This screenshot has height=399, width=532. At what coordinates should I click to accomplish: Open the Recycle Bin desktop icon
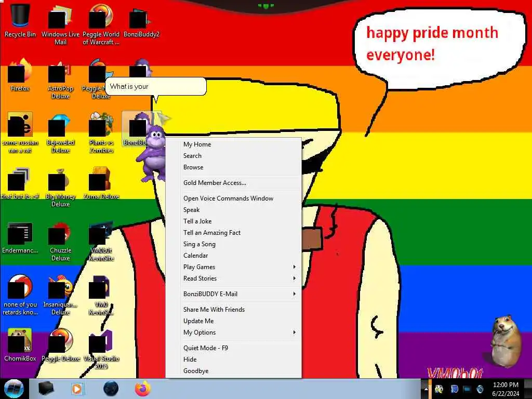click(x=20, y=20)
